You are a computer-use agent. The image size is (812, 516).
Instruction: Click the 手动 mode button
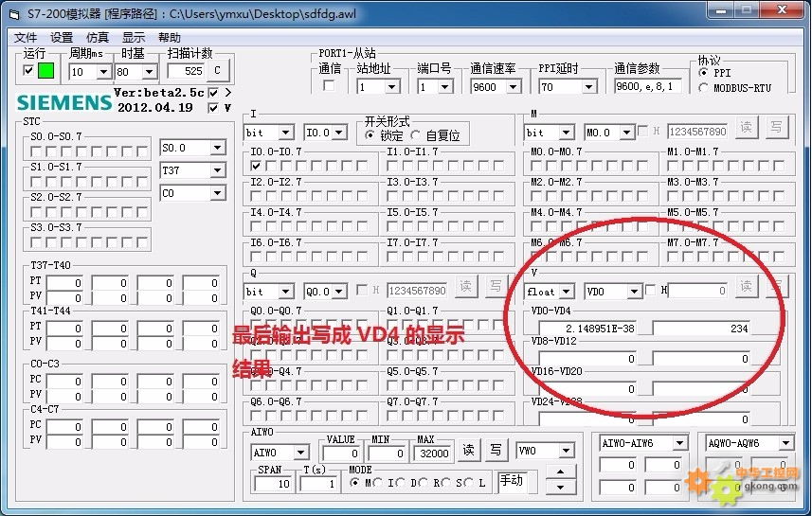coord(512,481)
